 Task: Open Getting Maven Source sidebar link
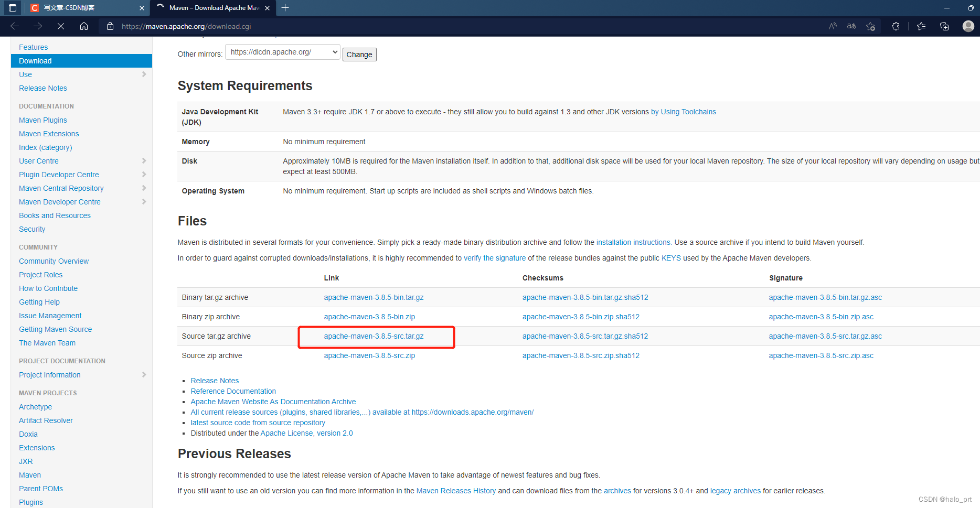[x=55, y=329]
